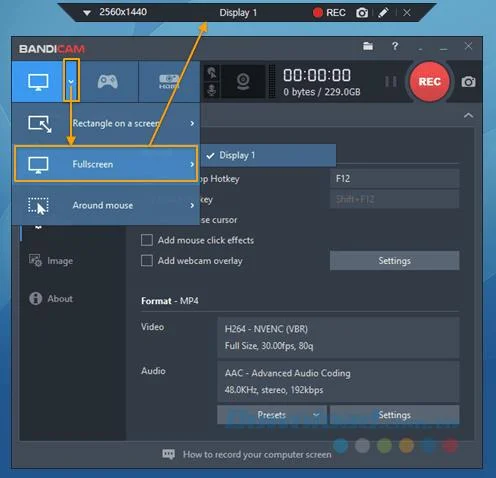Start recording with the big red REC button
This screenshot has height=478, width=496.
(429, 82)
